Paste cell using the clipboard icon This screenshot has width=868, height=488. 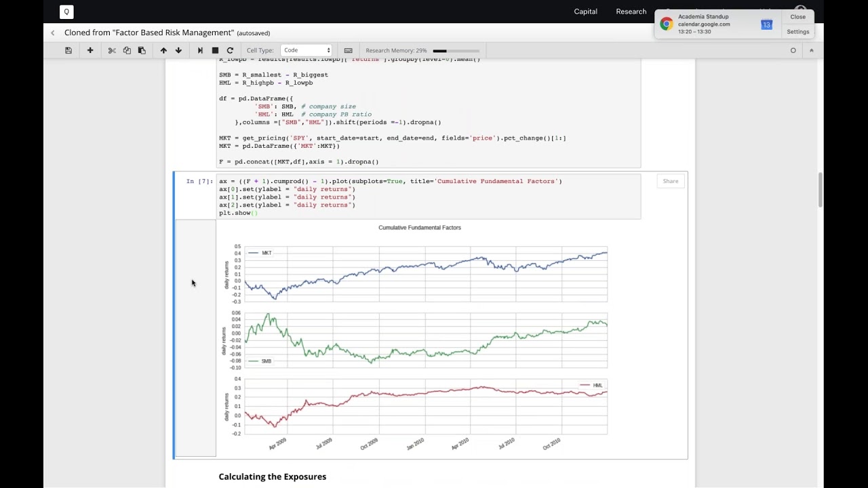pyautogui.click(x=142, y=50)
